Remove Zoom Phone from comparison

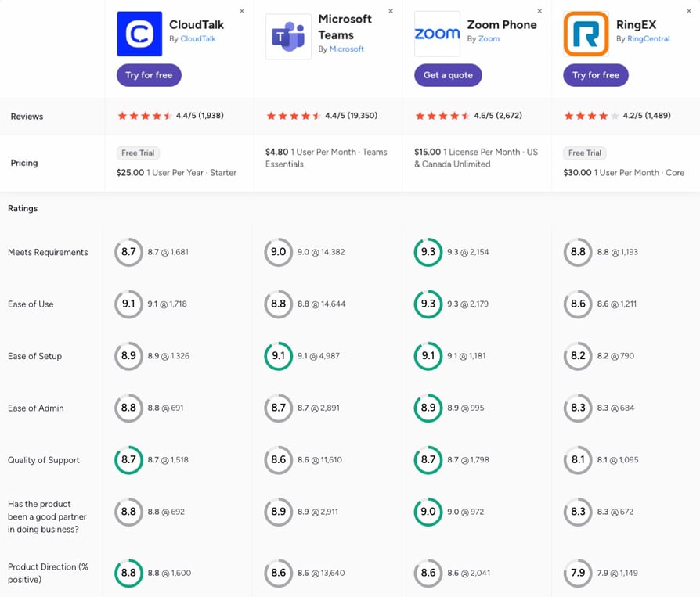539,11
